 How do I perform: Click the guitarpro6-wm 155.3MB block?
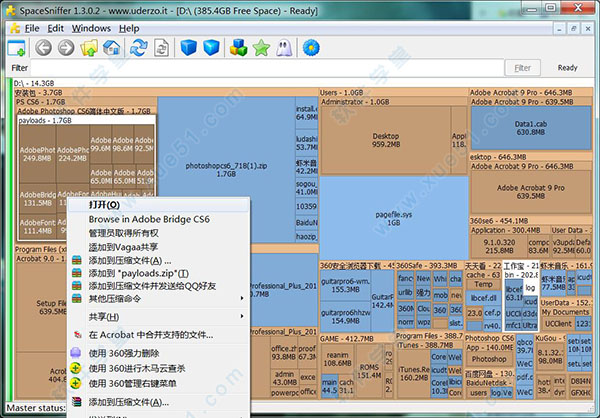pyautogui.click(x=346, y=286)
